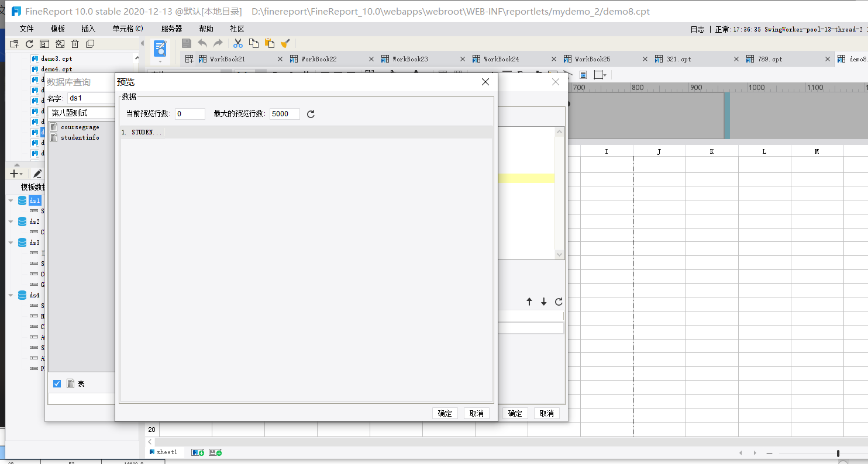
Task: Toggle the 表 table checkbox
Action: click(57, 383)
